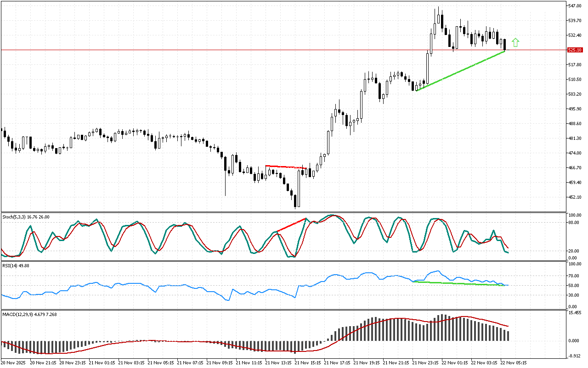Click the 547.00 price axis label
Viewport: 588px width, 368px height.
pyautogui.click(x=575, y=6)
